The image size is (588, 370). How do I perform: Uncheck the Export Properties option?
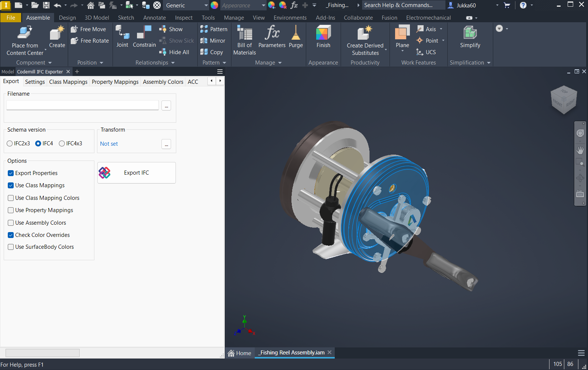(11, 173)
